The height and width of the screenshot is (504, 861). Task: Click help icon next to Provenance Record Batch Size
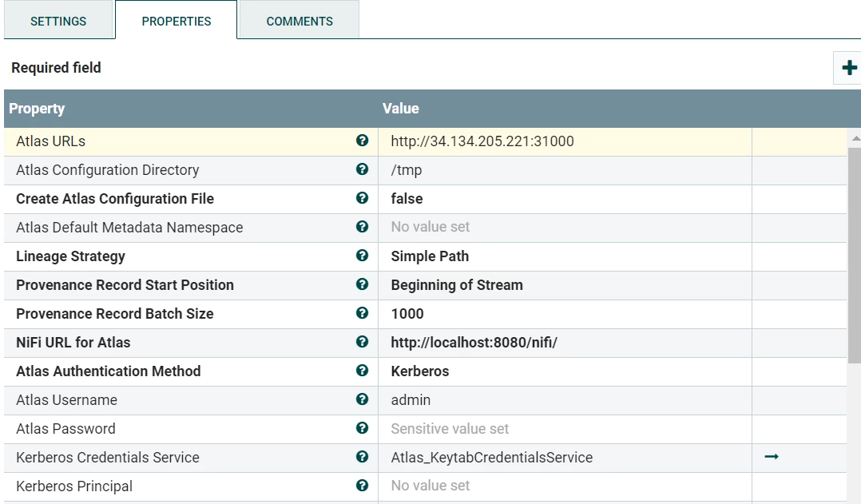(362, 313)
